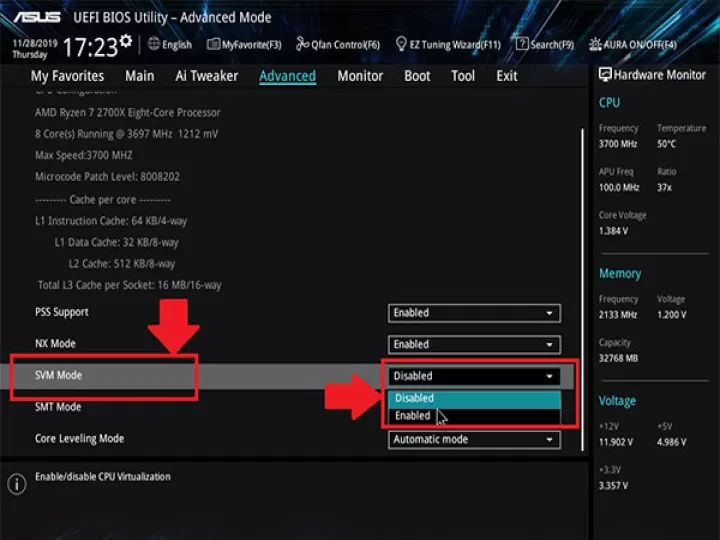Click the Microcode Patch Level: 8008202 line
Viewport: 720px width, 540px height.
tap(107, 177)
